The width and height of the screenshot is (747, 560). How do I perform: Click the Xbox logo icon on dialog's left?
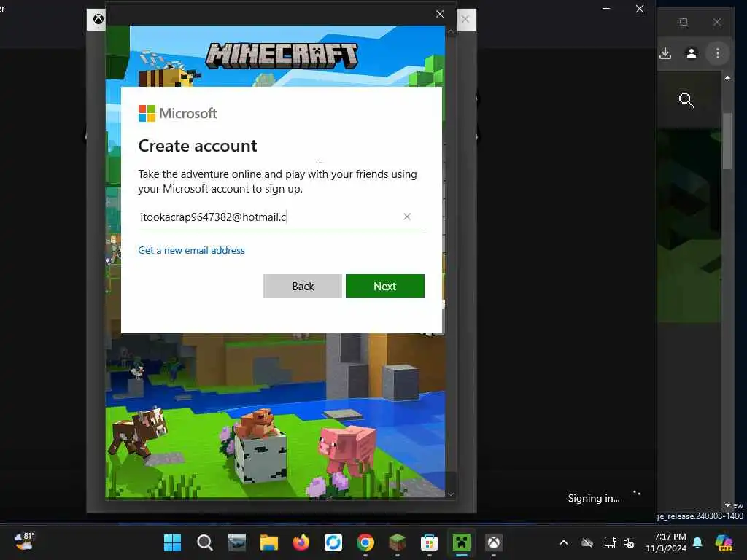pyautogui.click(x=98, y=19)
